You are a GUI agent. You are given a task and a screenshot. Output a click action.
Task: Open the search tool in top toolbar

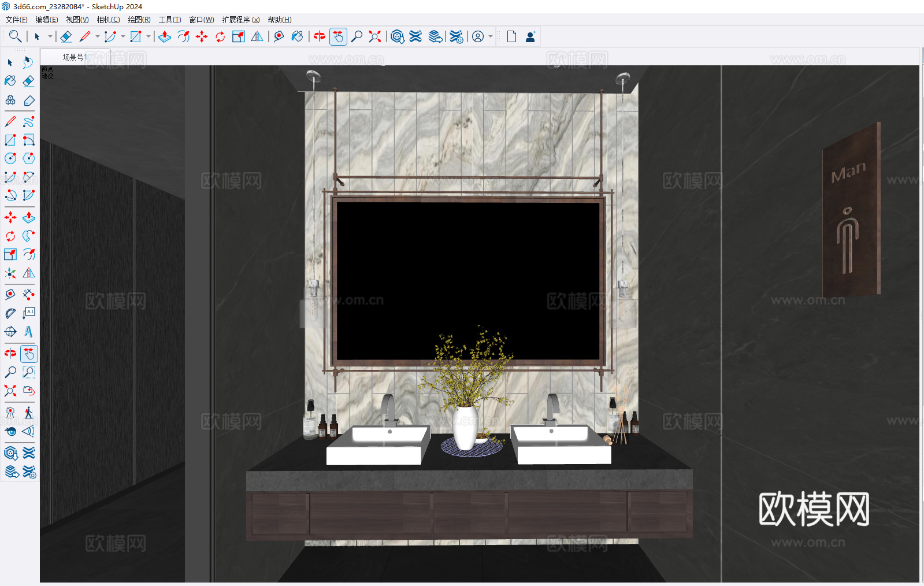point(15,36)
